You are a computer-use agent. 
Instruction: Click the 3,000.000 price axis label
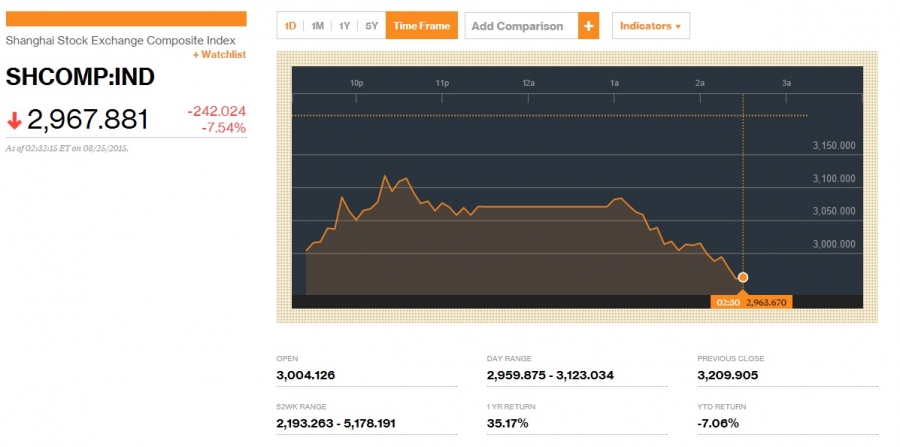834,244
